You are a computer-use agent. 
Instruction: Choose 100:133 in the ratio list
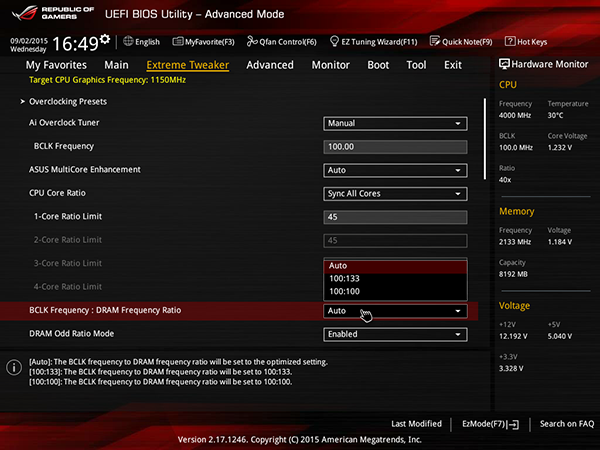(x=395, y=279)
